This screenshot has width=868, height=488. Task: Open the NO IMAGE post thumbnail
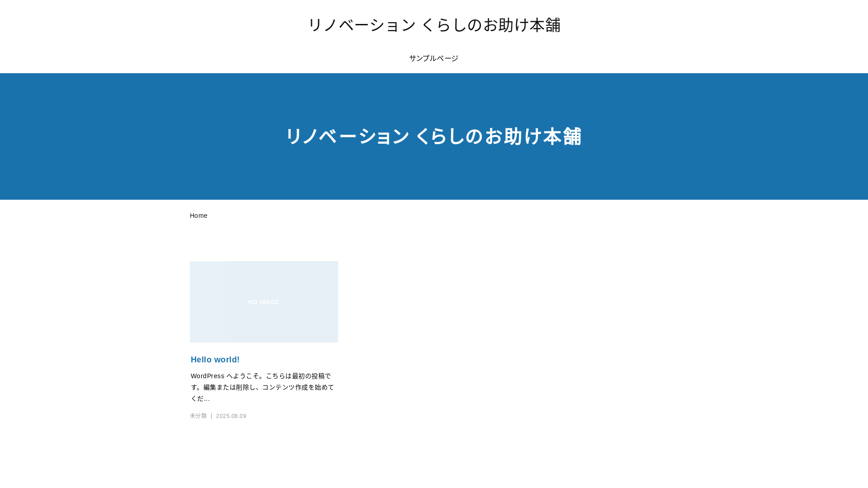tap(264, 302)
